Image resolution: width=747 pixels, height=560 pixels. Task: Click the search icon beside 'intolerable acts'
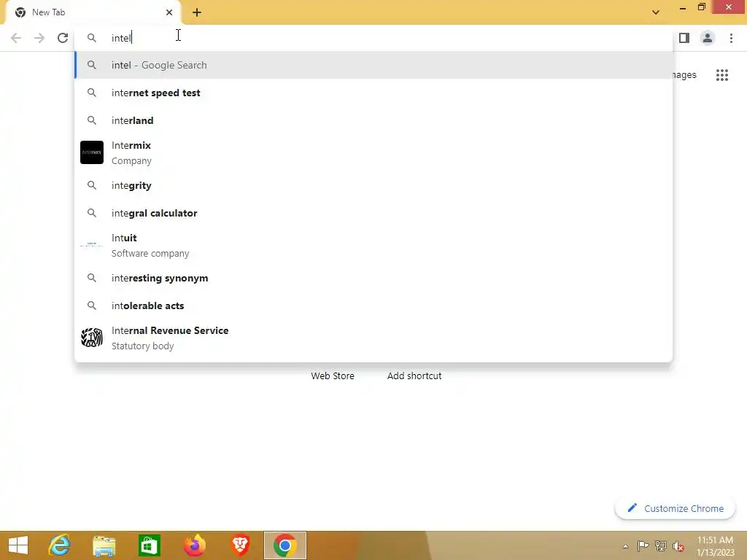point(92,306)
